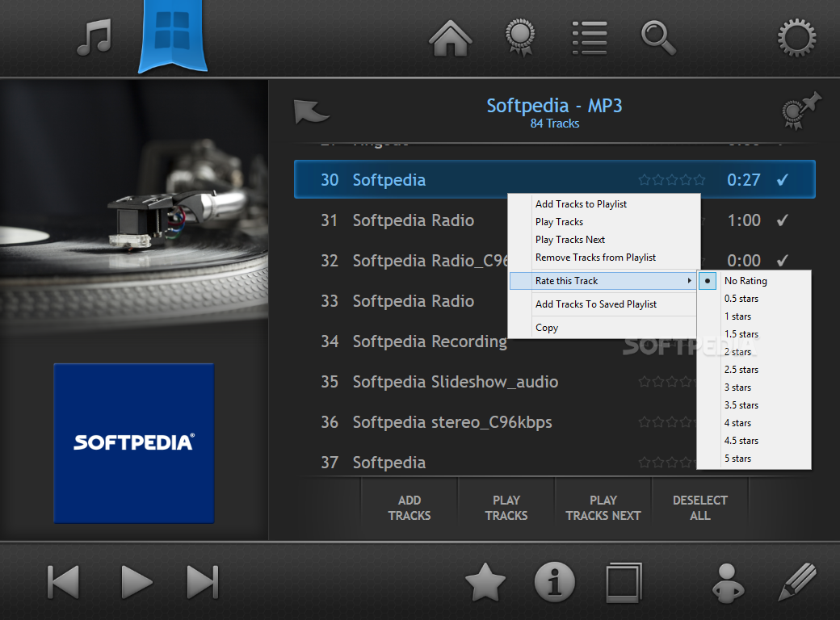Choose 4 stars rating
This screenshot has width=840, height=620.
[x=754, y=423]
